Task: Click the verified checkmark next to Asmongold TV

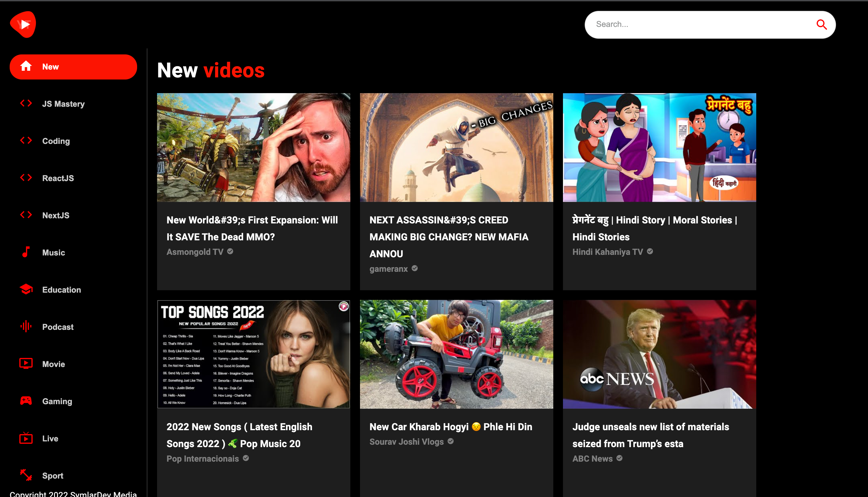Action: coord(230,251)
